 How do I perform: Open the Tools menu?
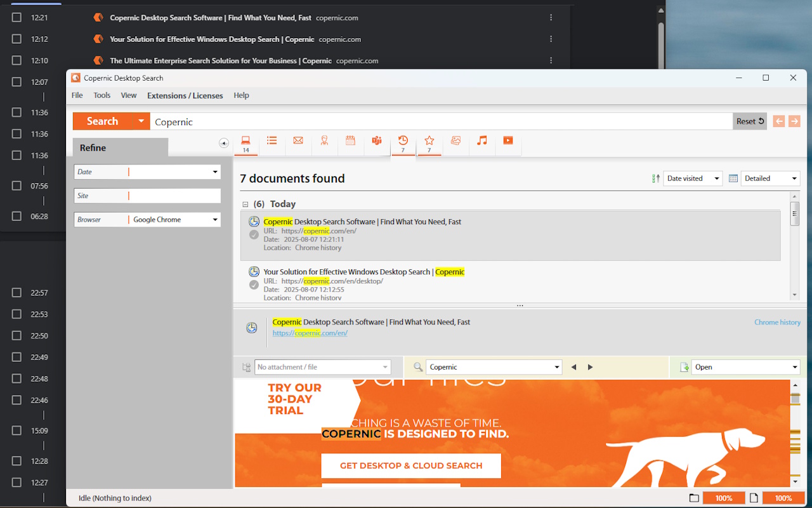[x=101, y=95]
